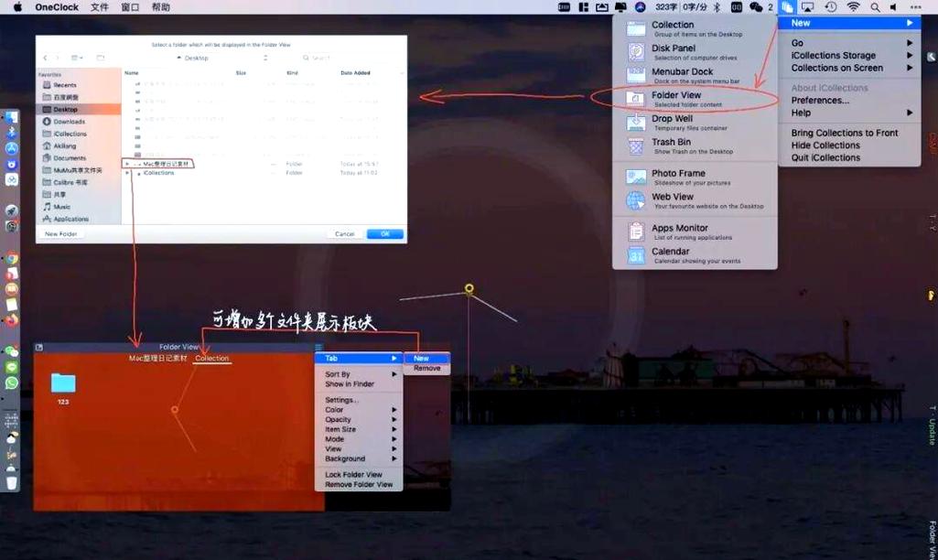Click the Bluetooth menu bar icon
The image size is (938, 560).
717,7
